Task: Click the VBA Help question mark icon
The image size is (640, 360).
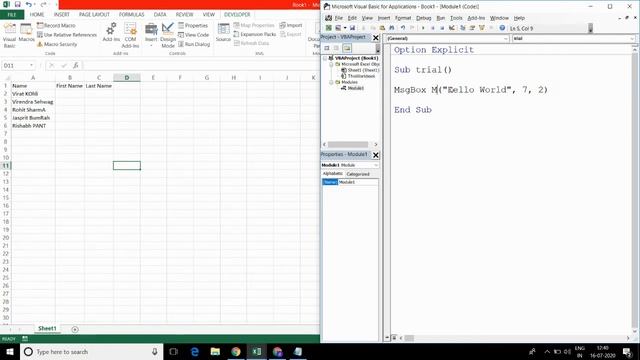Action: click(502, 28)
